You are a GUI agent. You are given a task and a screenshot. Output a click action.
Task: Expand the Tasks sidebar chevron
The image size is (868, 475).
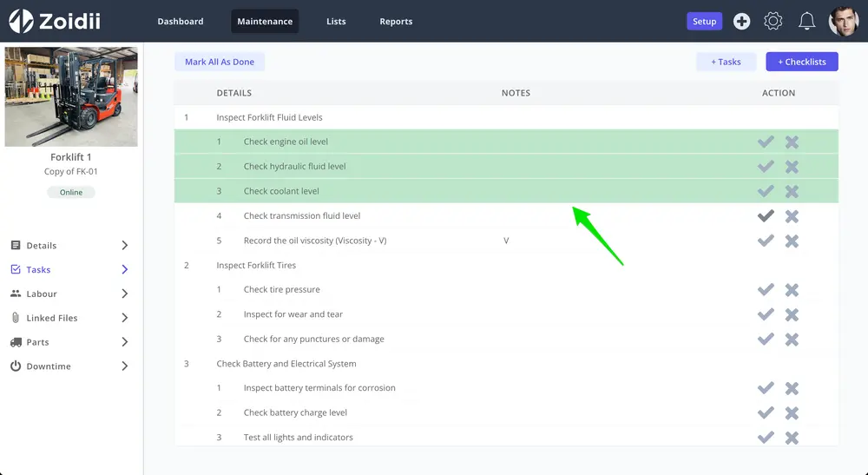(x=124, y=269)
